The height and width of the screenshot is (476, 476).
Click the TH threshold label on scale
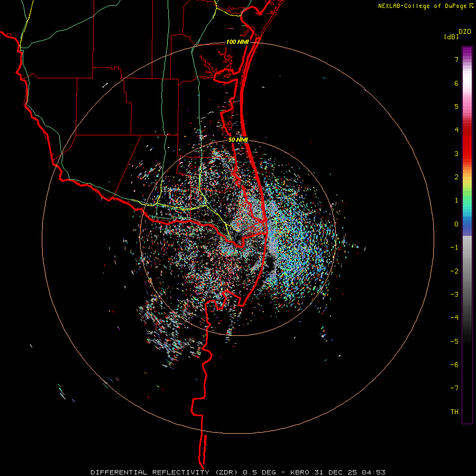454,412
